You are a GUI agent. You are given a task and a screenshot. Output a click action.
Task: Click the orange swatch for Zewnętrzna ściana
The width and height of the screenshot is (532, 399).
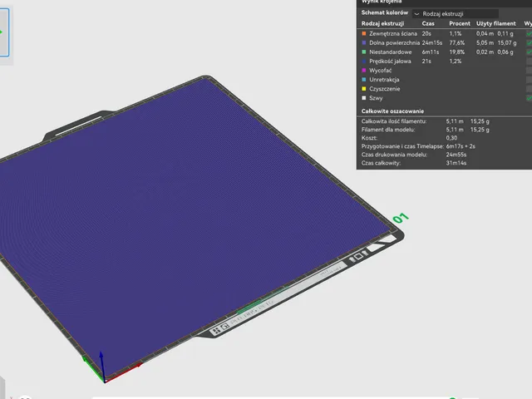364,33
